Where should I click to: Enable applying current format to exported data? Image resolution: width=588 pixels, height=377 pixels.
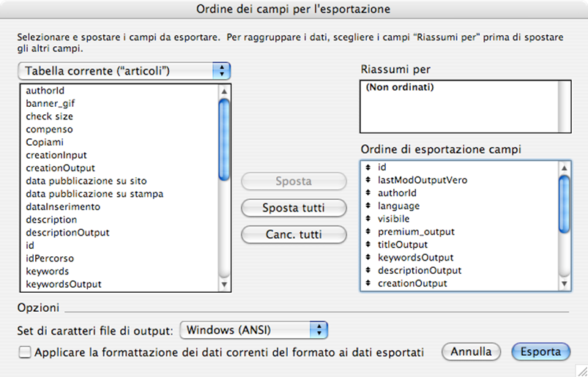25,352
